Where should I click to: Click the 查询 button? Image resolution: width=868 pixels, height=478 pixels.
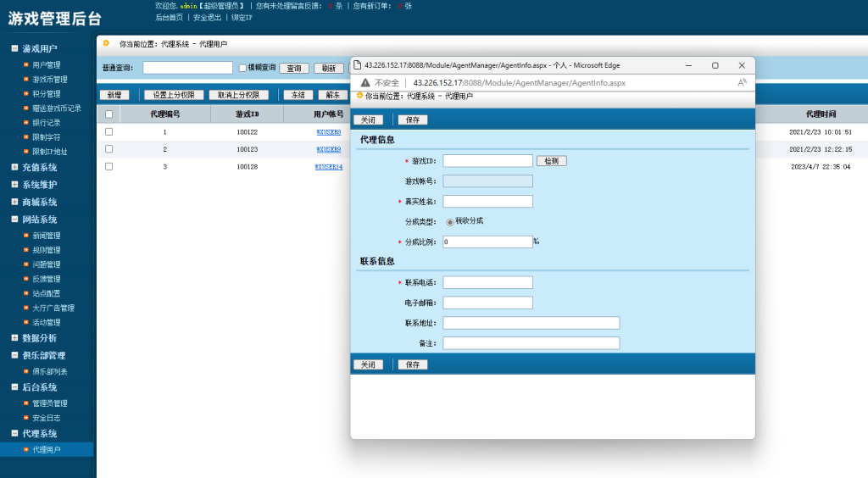coord(294,68)
